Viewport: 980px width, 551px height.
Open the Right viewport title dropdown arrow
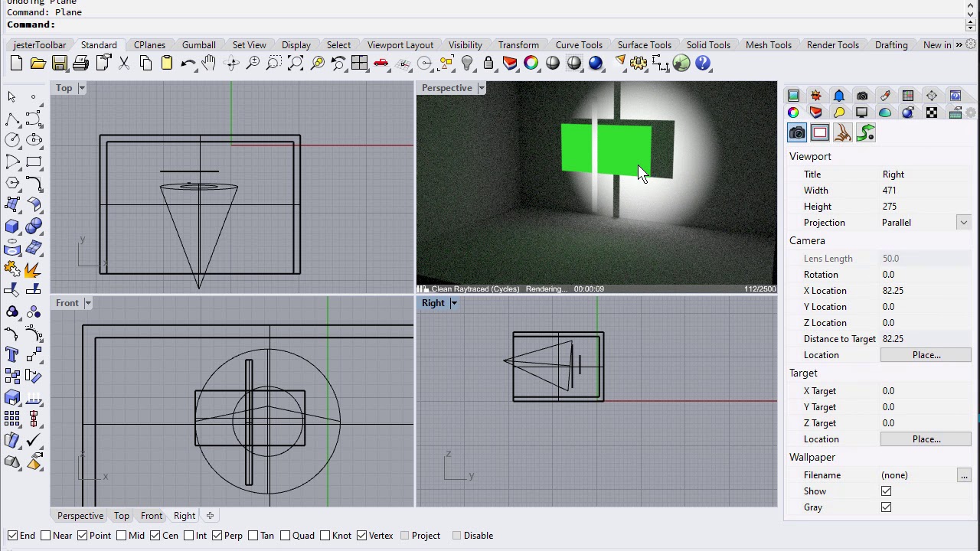click(x=453, y=303)
